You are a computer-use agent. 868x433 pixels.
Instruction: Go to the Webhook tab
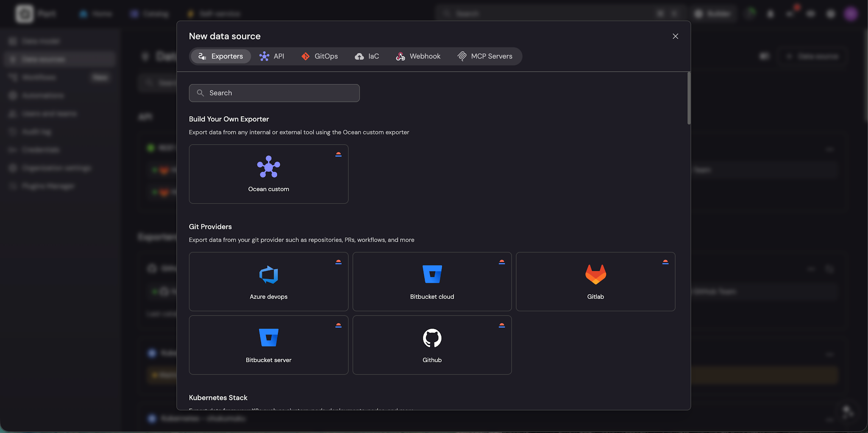pyautogui.click(x=418, y=56)
